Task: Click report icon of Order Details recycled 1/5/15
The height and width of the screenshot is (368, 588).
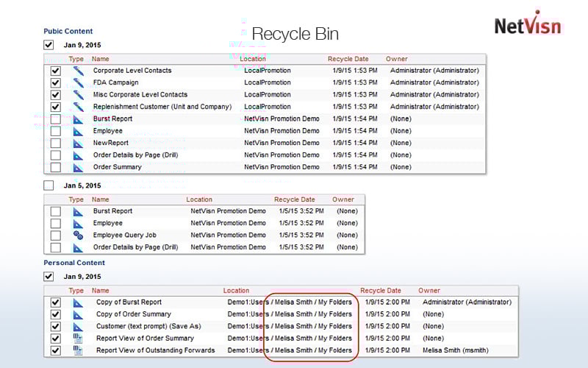Action: pos(78,247)
